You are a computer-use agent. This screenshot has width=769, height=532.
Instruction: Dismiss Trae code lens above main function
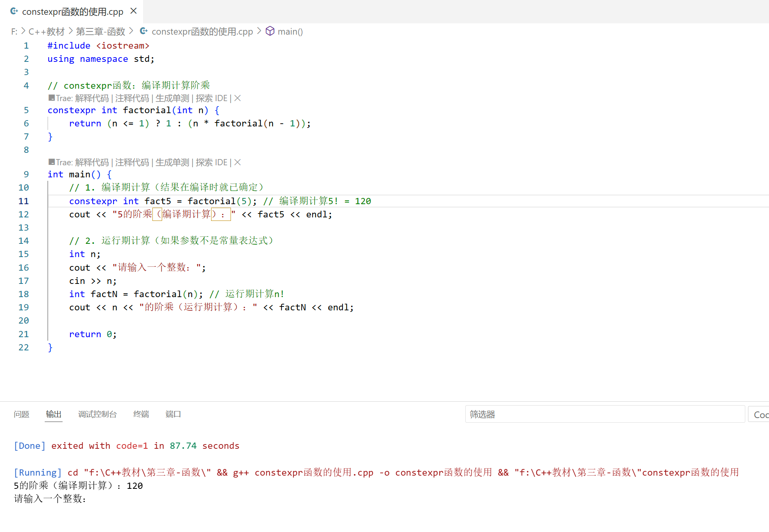[238, 162]
